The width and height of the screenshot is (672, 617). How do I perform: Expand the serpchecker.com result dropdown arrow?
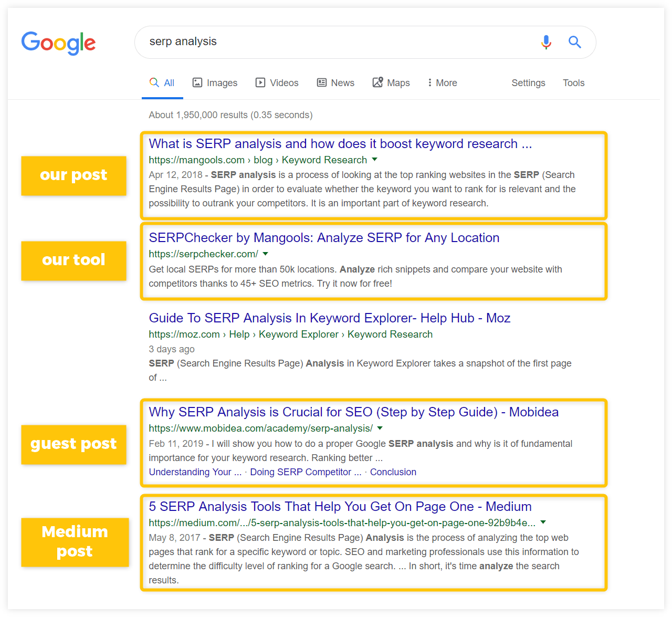pyautogui.click(x=266, y=254)
